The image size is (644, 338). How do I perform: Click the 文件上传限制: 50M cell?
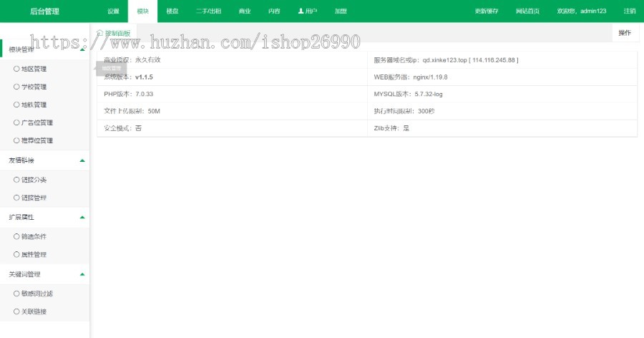(x=232, y=111)
